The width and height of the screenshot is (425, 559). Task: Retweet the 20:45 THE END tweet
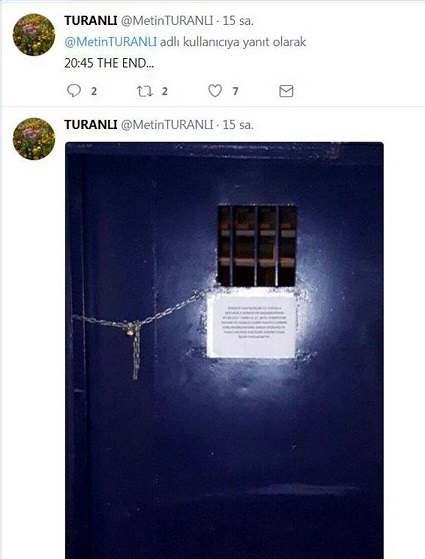(x=145, y=91)
